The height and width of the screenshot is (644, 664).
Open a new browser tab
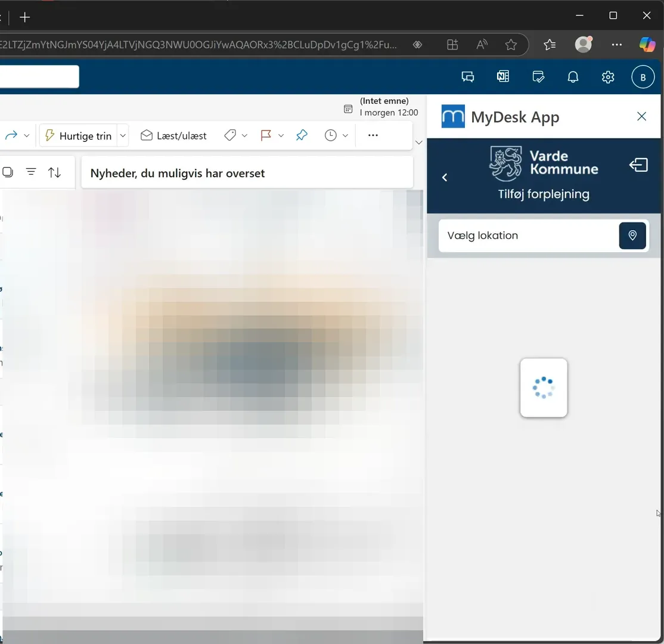(25, 17)
